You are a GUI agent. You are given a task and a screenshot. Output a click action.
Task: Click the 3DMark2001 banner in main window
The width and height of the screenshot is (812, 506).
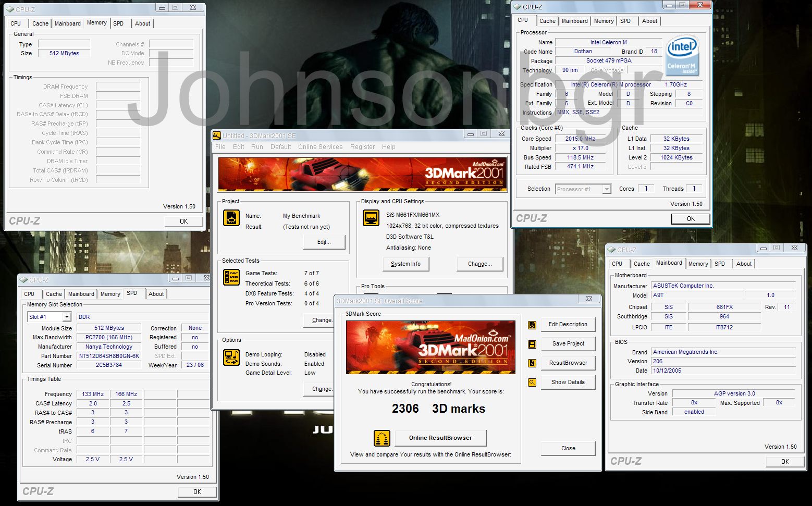click(x=362, y=175)
